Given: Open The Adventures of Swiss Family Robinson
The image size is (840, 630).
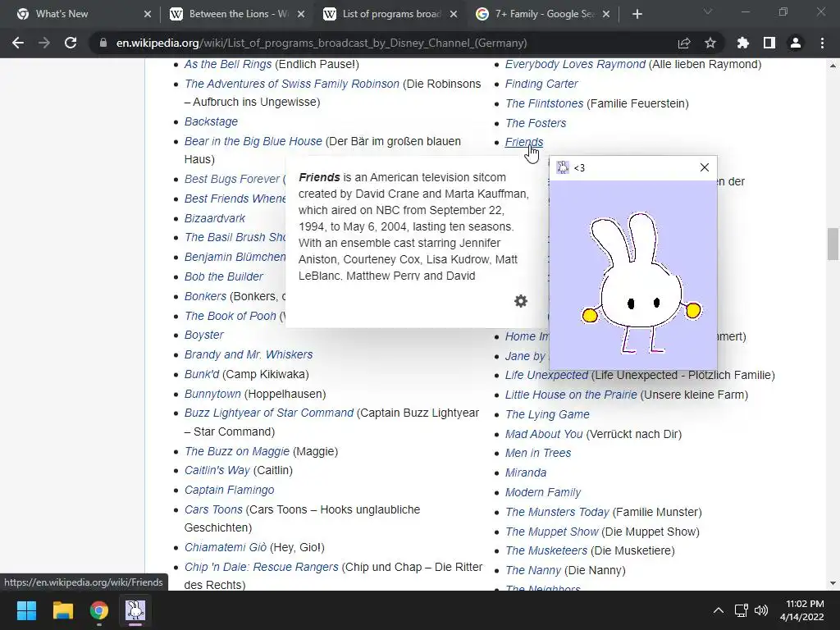Looking at the screenshot, I should tap(292, 84).
